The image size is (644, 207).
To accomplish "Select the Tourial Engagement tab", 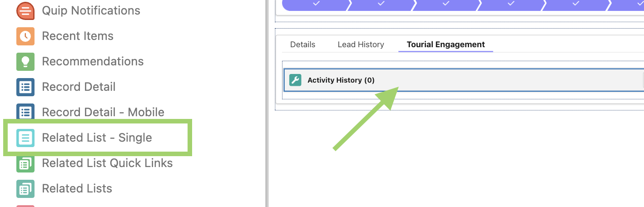I will tap(446, 44).
